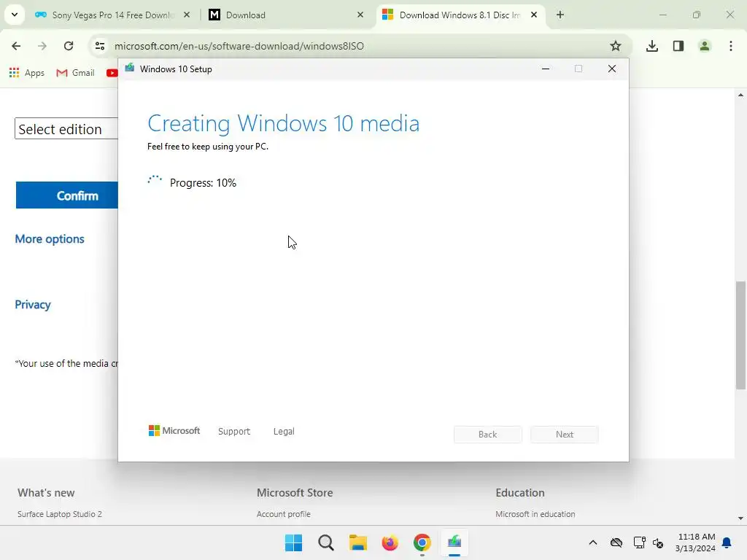Open Account profile footer link

point(284,514)
